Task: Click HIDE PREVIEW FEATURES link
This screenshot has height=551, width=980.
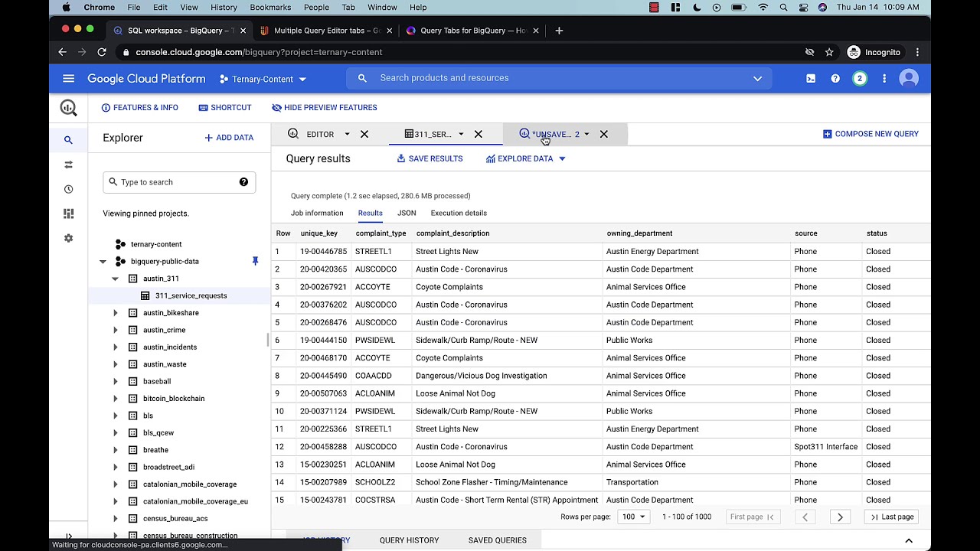Action: tap(324, 108)
